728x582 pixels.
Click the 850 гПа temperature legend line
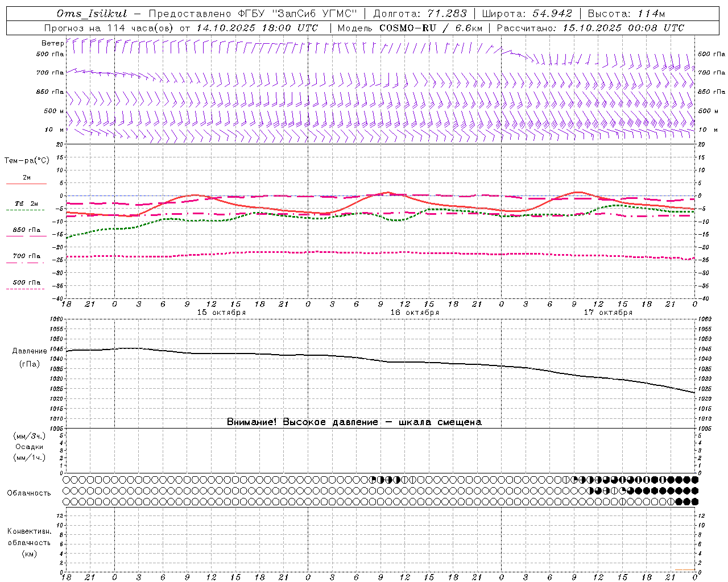pos(26,236)
